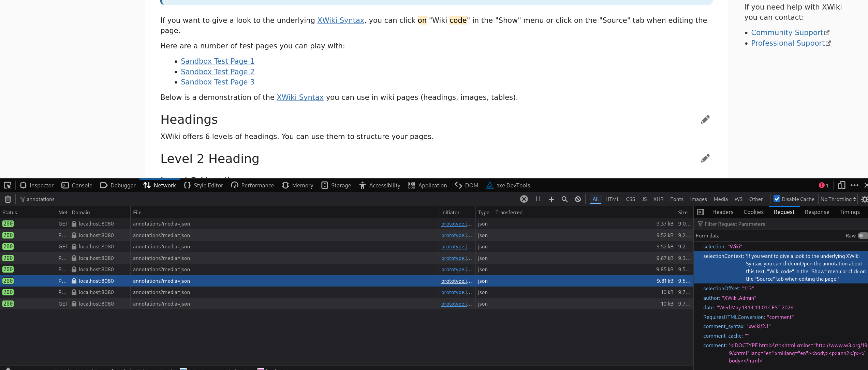This screenshot has height=370, width=868.
Task: Switch to the Console panel
Action: (77, 185)
